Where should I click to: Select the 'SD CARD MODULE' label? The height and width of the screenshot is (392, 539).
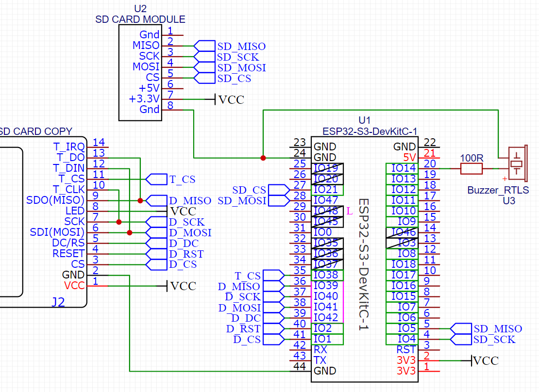tap(140, 19)
